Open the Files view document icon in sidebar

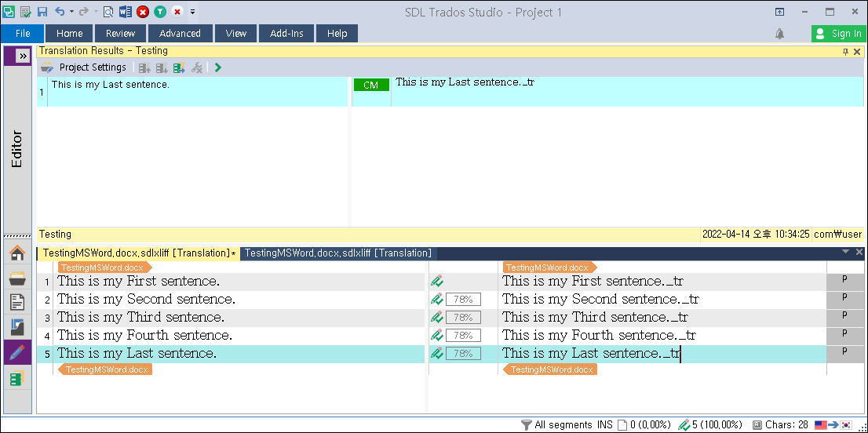18,303
